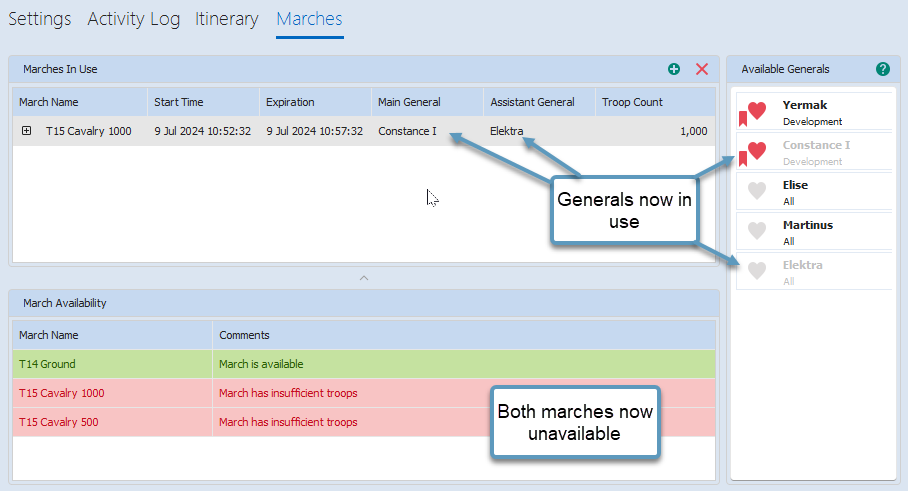Open the Activity Log tab
The height and width of the screenshot is (491, 908).
pos(133,19)
